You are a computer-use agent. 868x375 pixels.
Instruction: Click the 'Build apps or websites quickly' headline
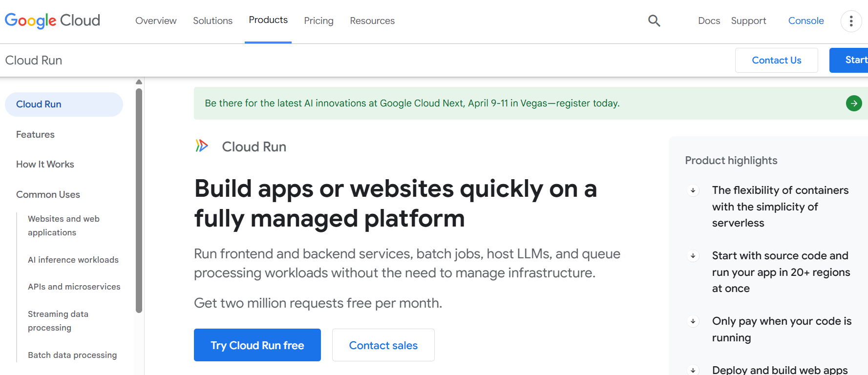pos(396,203)
